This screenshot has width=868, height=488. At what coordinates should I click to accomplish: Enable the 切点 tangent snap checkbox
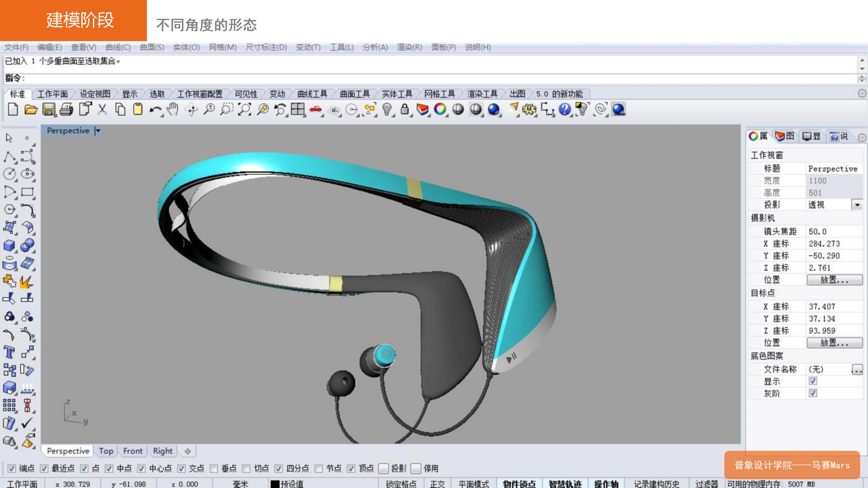[x=246, y=468]
